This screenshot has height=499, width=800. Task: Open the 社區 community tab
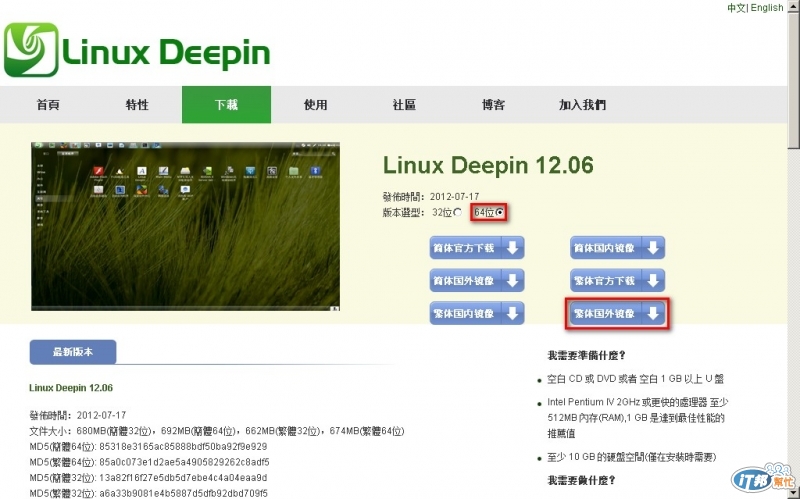coord(404,105)
